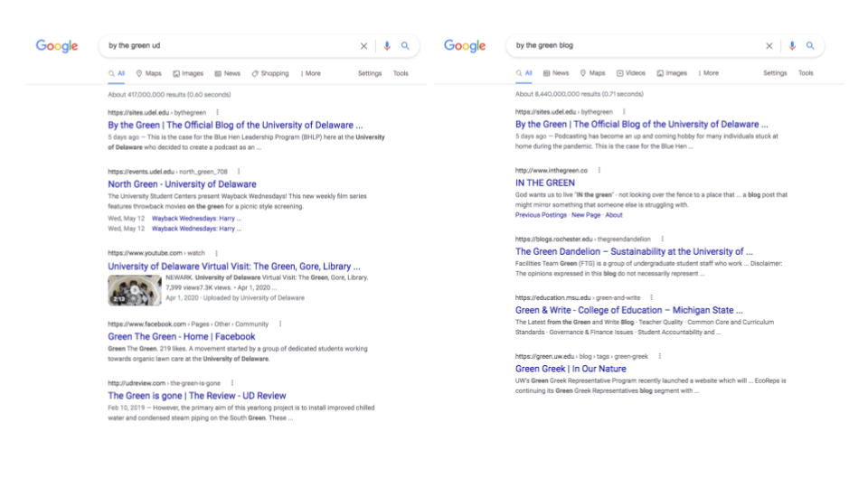868x488 pixels.
Task: Open options menu next to facebook.com Community URL
Action: point(280,324)
